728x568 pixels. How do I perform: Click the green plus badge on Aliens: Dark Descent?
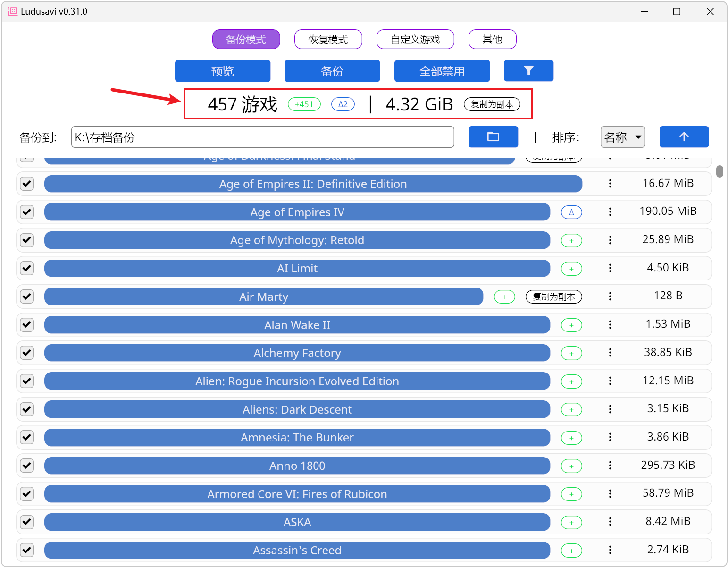point(571,410)
